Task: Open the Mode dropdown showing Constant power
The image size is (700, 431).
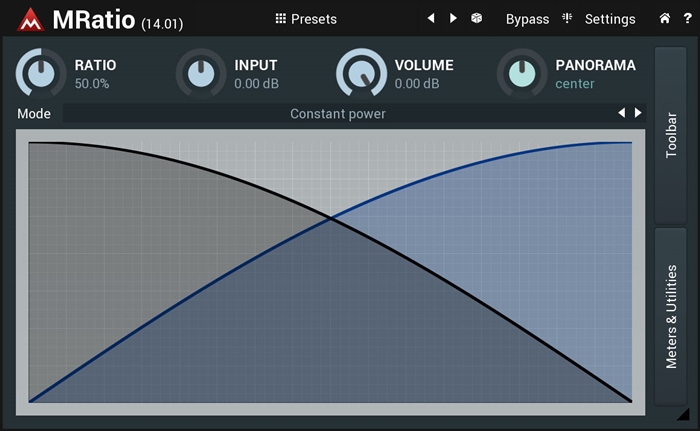Action: (x=338, y=113)
